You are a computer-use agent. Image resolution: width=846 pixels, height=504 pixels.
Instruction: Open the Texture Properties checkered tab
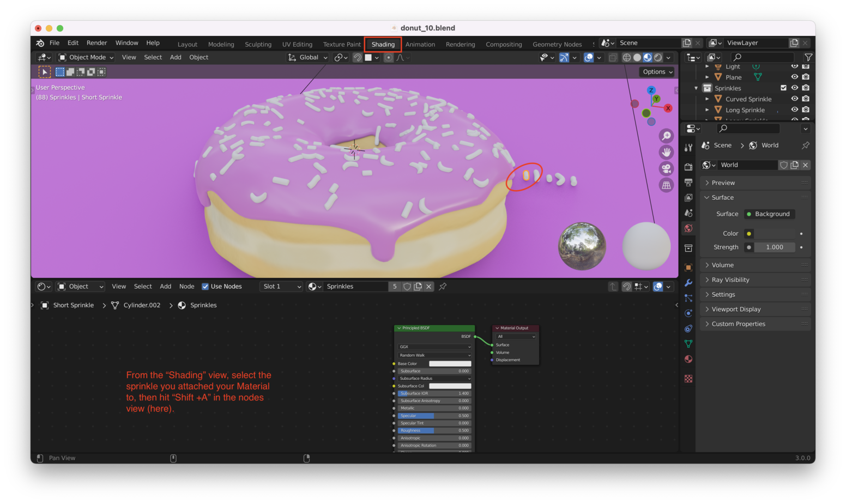click(688, 378)
